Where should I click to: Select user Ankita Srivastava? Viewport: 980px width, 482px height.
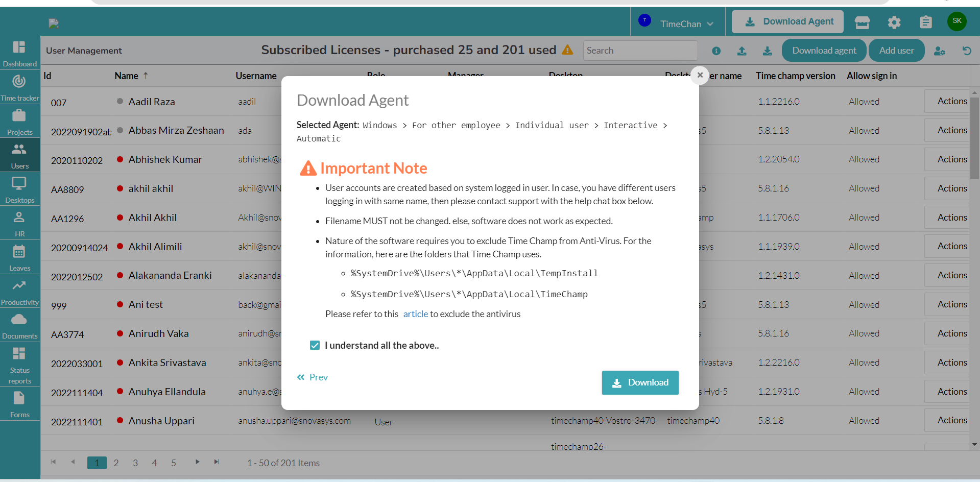click(167, 363)
